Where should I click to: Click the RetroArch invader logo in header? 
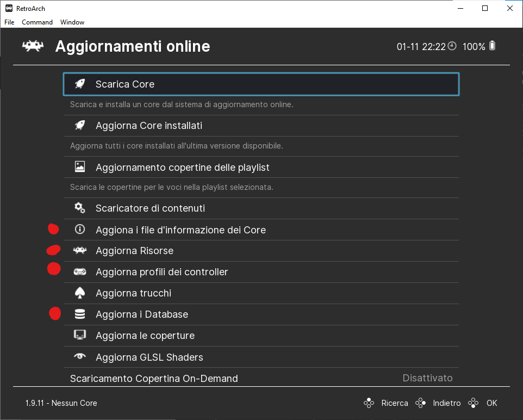pyautogui.click(x=33, y=46)
